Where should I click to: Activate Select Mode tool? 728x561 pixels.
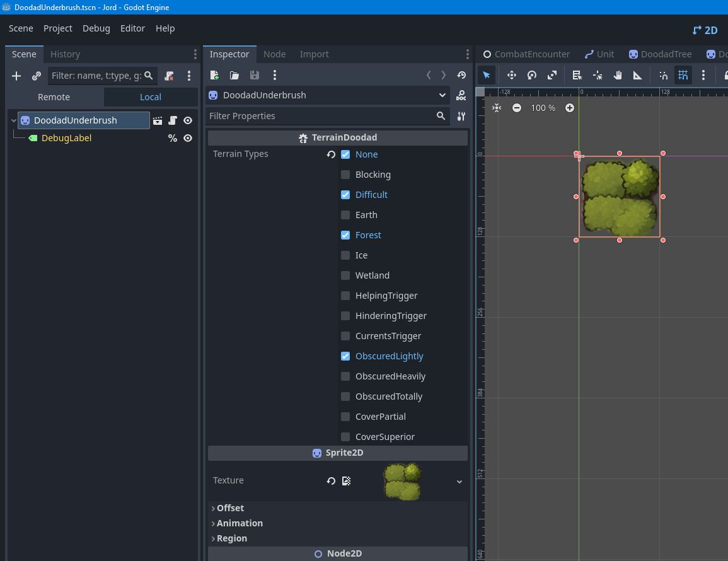pyautogui.click(x=487, y=75)
